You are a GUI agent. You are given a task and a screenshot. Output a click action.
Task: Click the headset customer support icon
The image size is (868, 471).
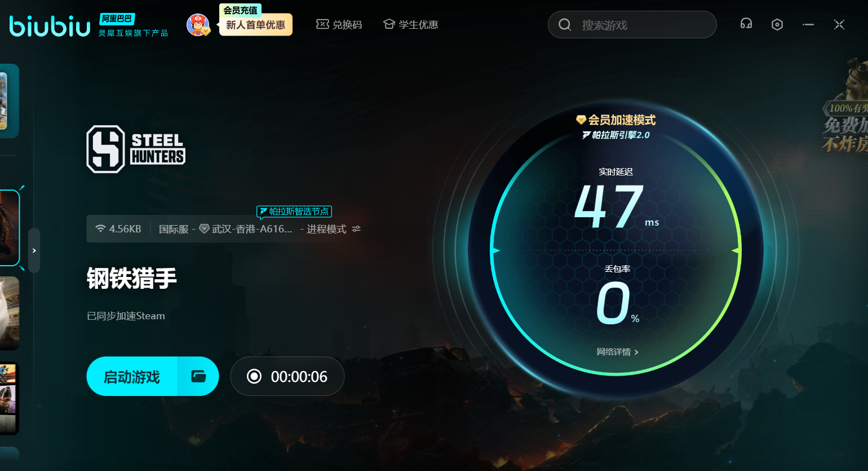[x=746, y=24]
